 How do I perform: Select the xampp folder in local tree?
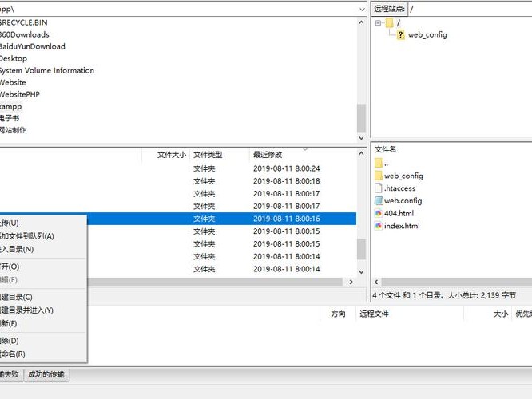[11, 106]
